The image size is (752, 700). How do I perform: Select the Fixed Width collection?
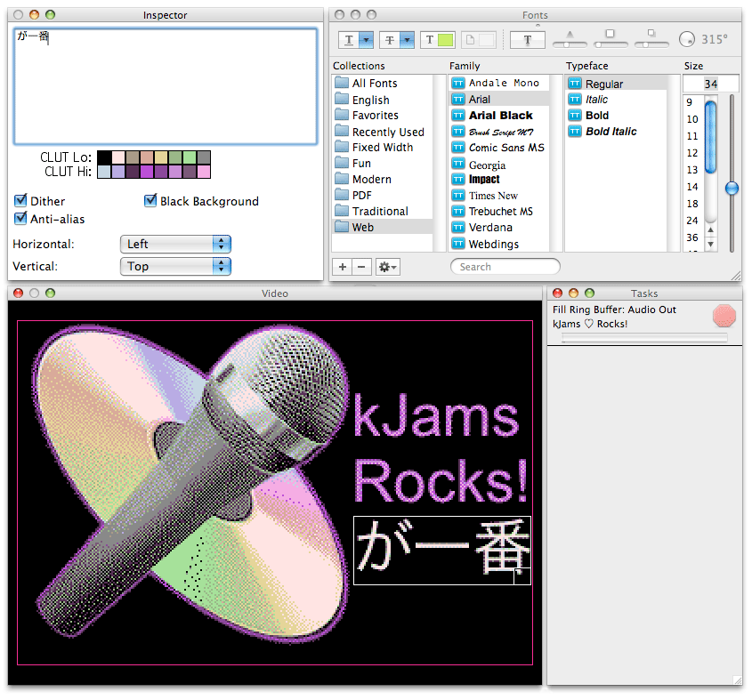click(383, 147)
